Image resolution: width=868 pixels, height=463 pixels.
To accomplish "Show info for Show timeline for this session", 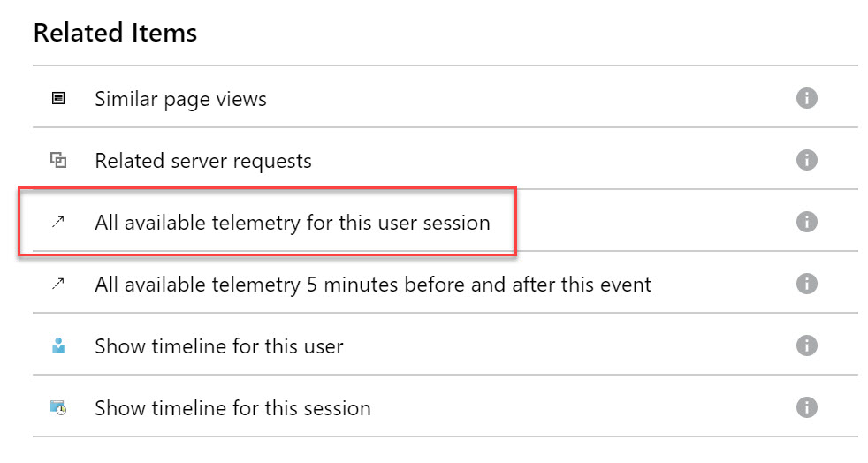I will 806,407.
